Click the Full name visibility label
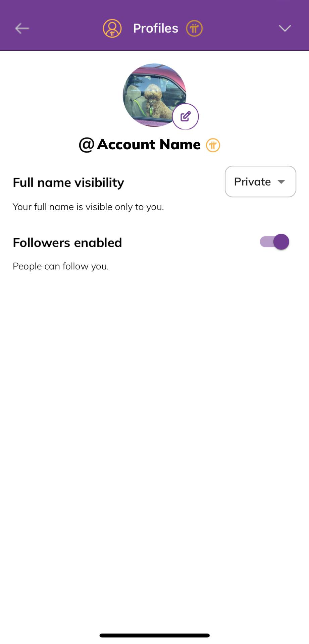309x644 pixels. click(68, 182)
